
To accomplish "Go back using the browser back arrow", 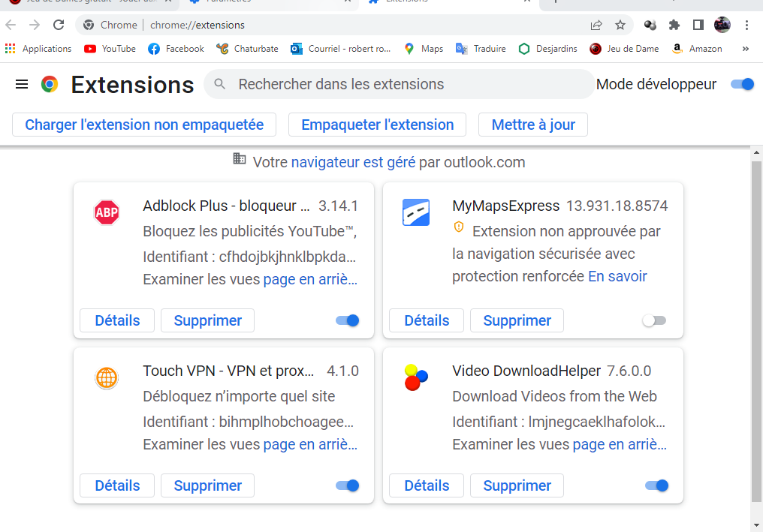I will (11, 25).
